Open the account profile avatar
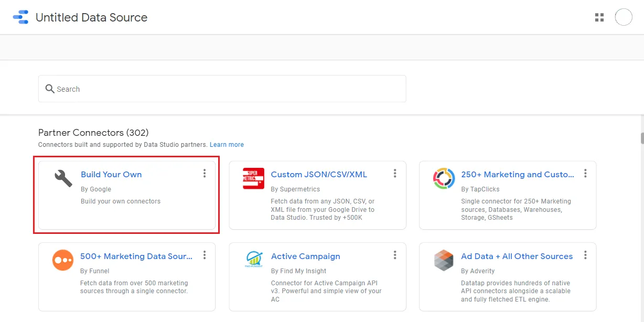644x322 pixels. (x=624, y=17)
